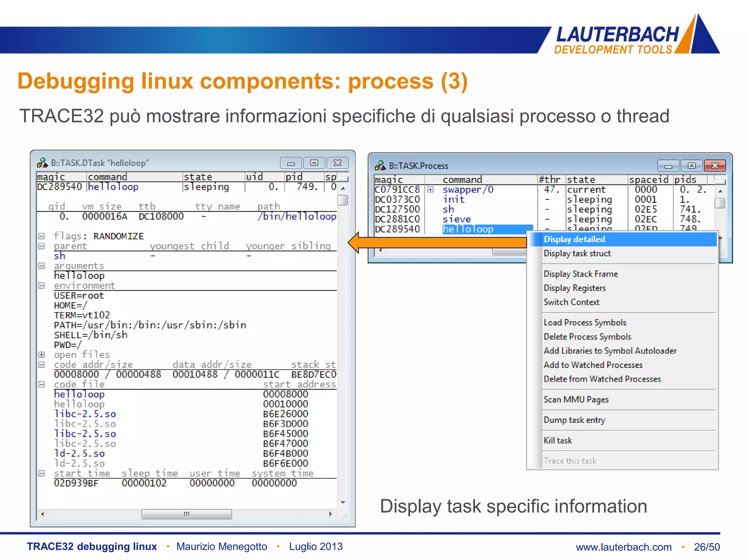Choose Scan MMU Pages

pyautogui.click(x=576, y=400)
